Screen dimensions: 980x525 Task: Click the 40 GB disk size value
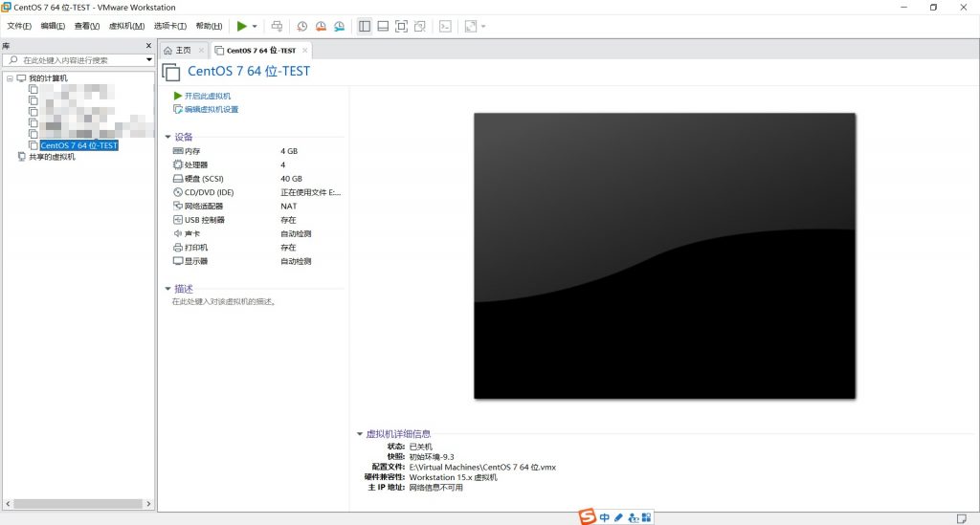[291, 179]
